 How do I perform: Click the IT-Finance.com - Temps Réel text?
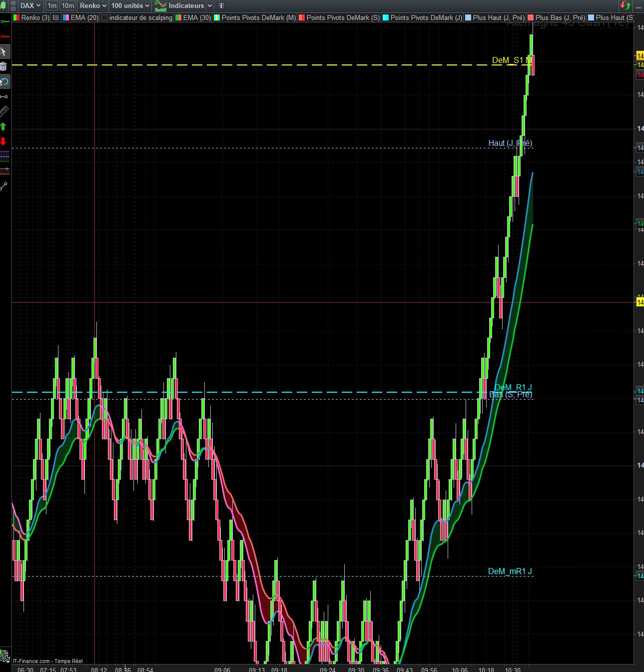coord(48,661)
